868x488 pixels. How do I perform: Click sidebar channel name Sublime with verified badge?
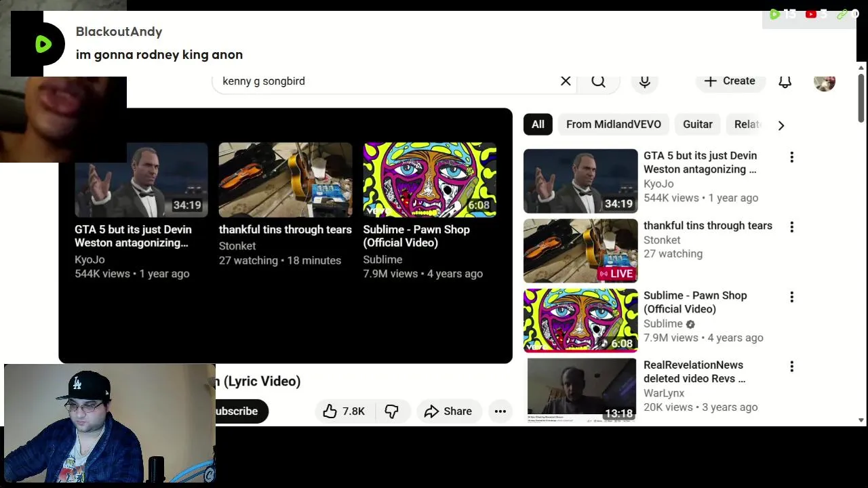669,324
